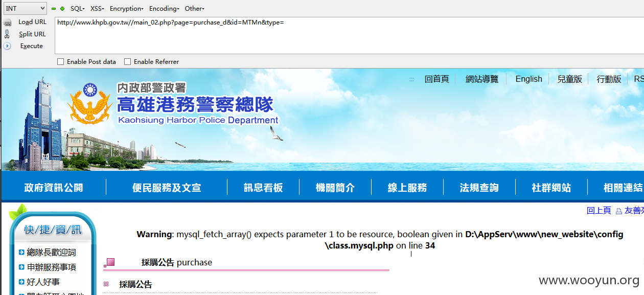Image resolution: width=644 pixels, height=295 pixels.
Task: Click the Execute play arrow icon
Action: (7, 46)
